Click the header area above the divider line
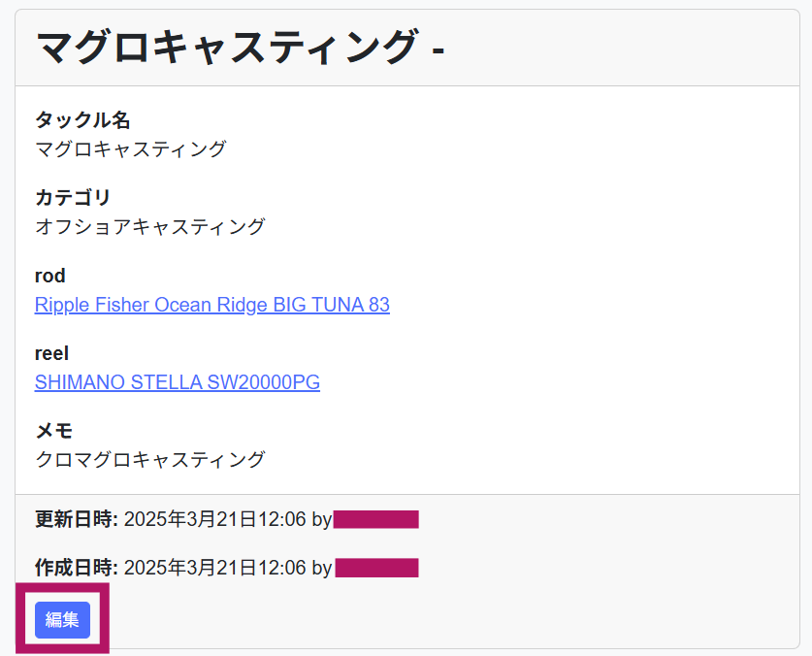The width and height of the screenshot is (812, 656). coord(406,45)
